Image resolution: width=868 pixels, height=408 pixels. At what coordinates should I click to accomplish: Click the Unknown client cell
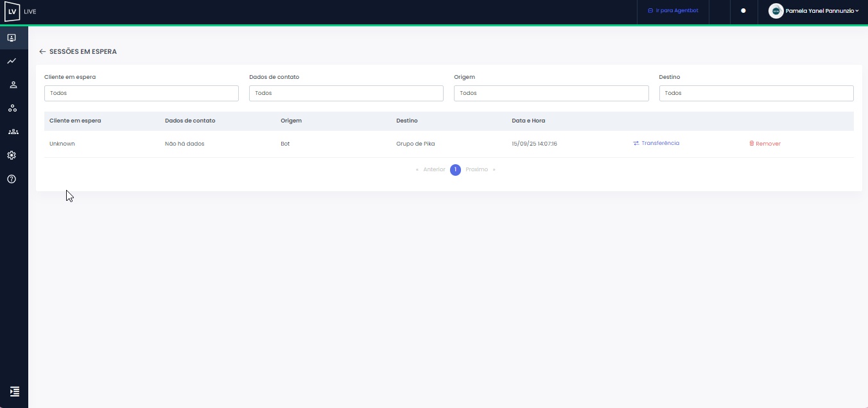(x=62, y=144)
